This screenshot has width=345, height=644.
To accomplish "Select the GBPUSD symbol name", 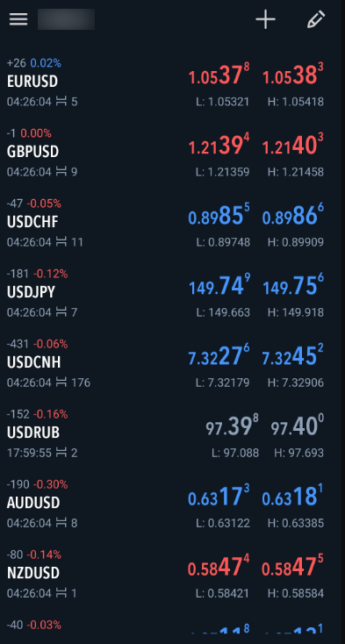I will click(x=32, y=152).
